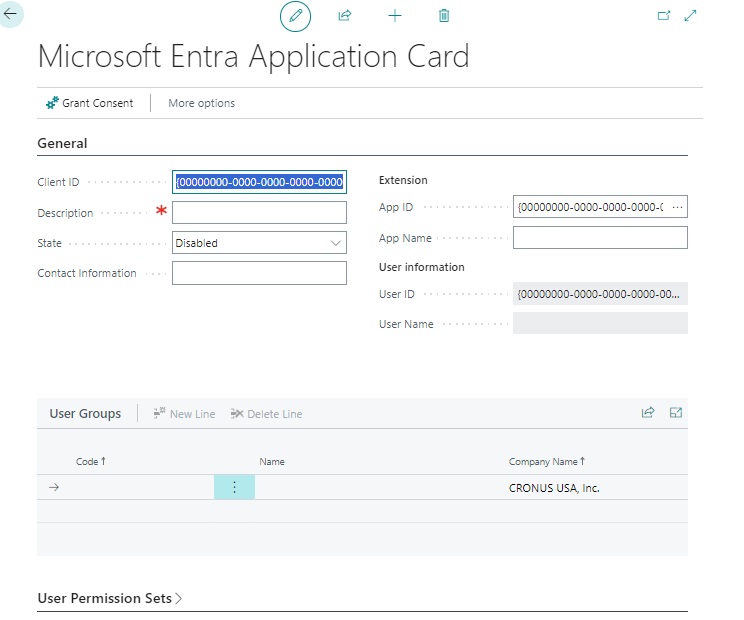
Task: Click the General section heading
Action: 62,143
